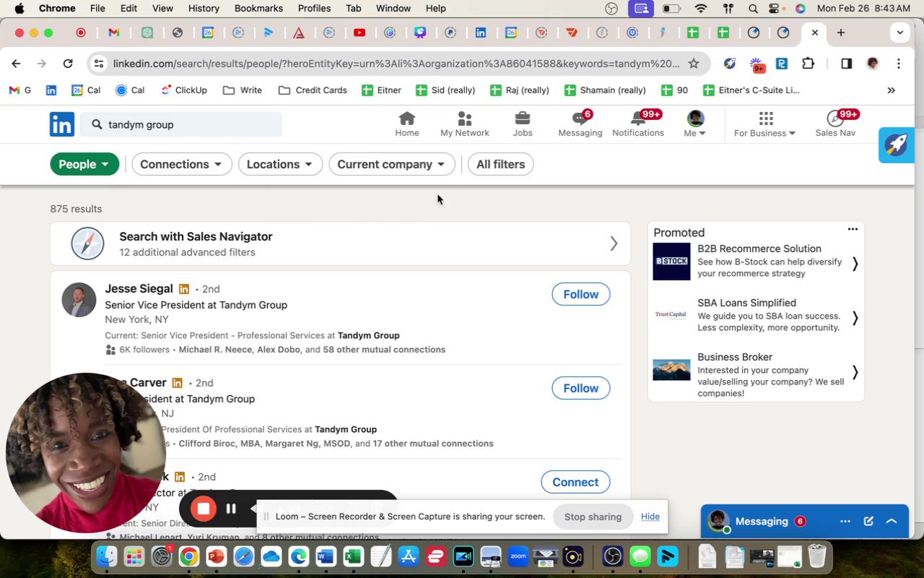This screenshot has height=578, width=924.
Task: Expand the People filter dropdown
Action: [x=84, y=164]
